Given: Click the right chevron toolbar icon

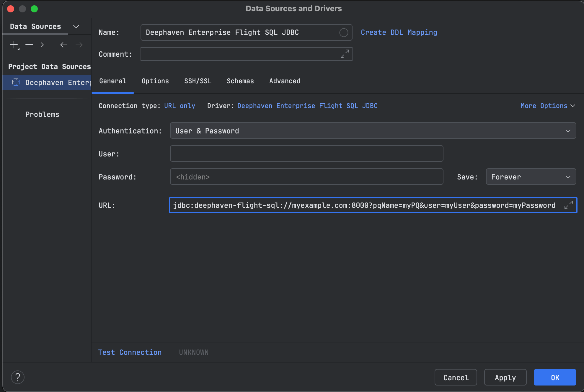Looking at the screenshot, I should pos(43,45).
